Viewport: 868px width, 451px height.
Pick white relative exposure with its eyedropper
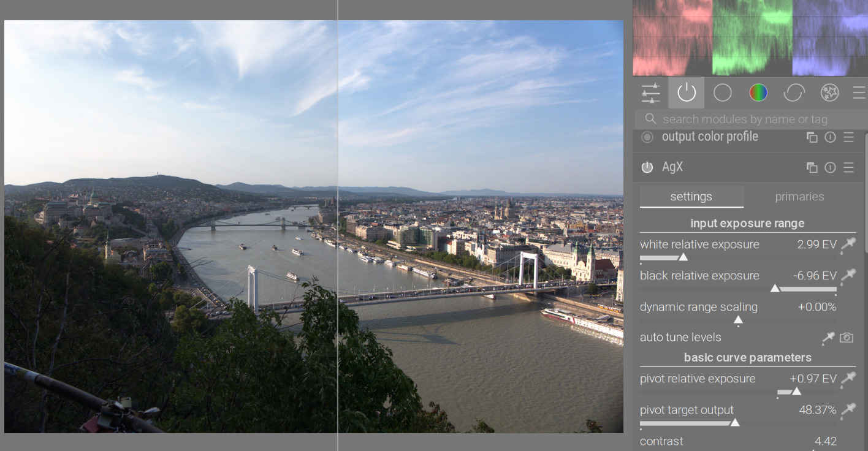[x=848, y=245]
